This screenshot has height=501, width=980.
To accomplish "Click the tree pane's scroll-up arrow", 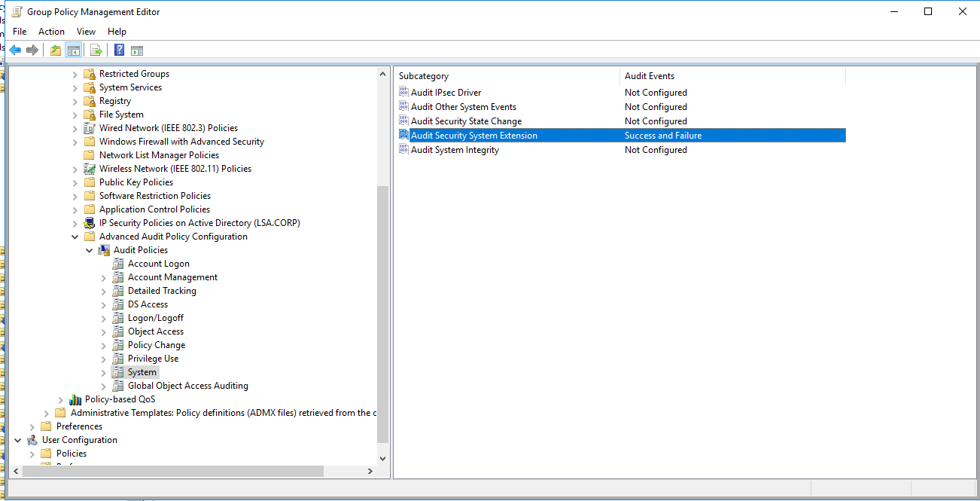I will 382,73.
